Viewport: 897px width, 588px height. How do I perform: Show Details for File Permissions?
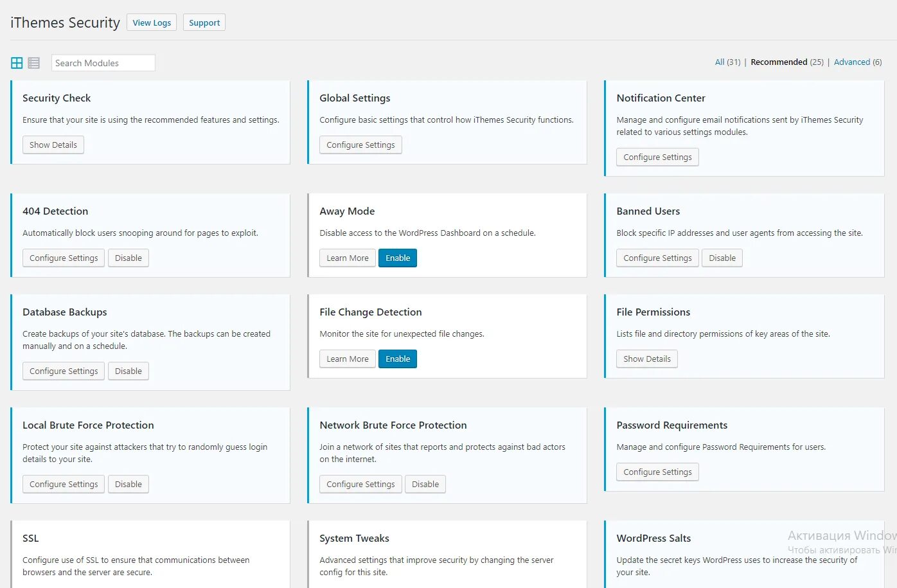[647, 359]
